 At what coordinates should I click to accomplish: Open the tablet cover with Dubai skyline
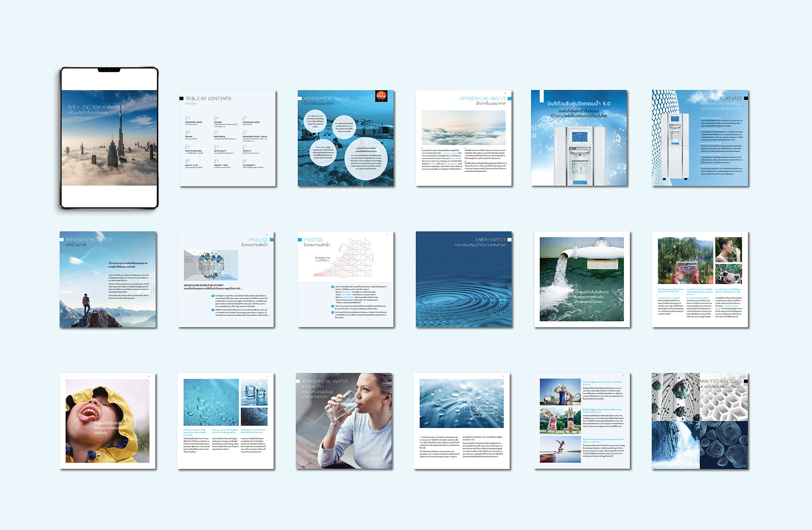pyautogui.click(x=109, y=138)
